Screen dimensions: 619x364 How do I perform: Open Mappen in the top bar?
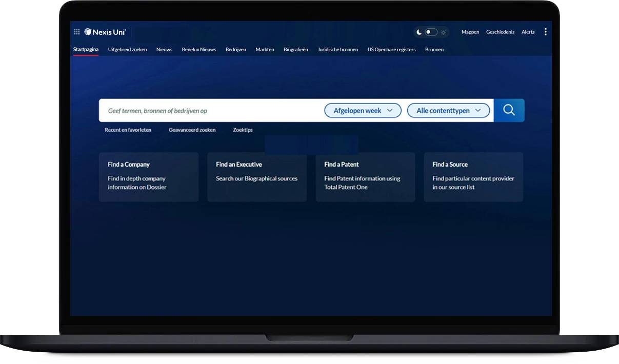pyautogui.click(x=470, y=32)
